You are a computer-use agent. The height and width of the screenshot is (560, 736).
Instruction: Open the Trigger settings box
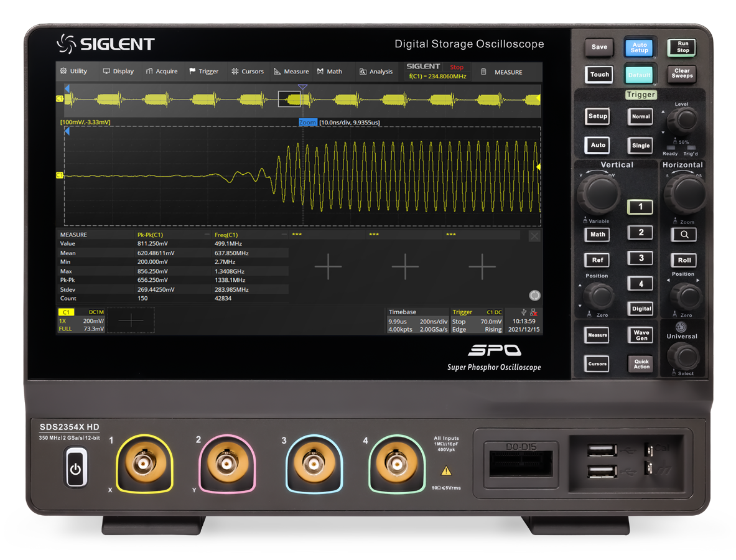pos(477,320)
